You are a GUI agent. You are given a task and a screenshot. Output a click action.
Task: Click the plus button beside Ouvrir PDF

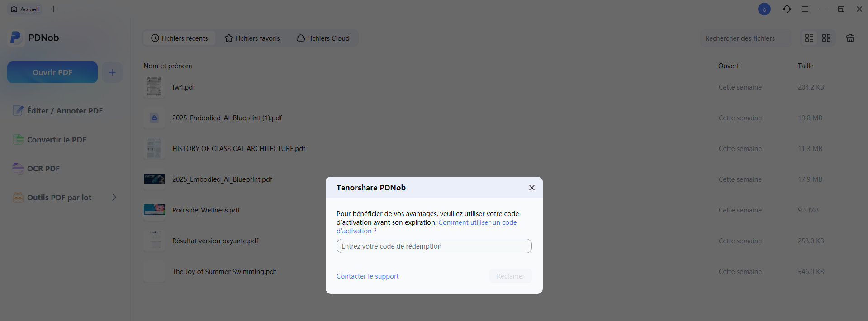[x=112, y=72]
